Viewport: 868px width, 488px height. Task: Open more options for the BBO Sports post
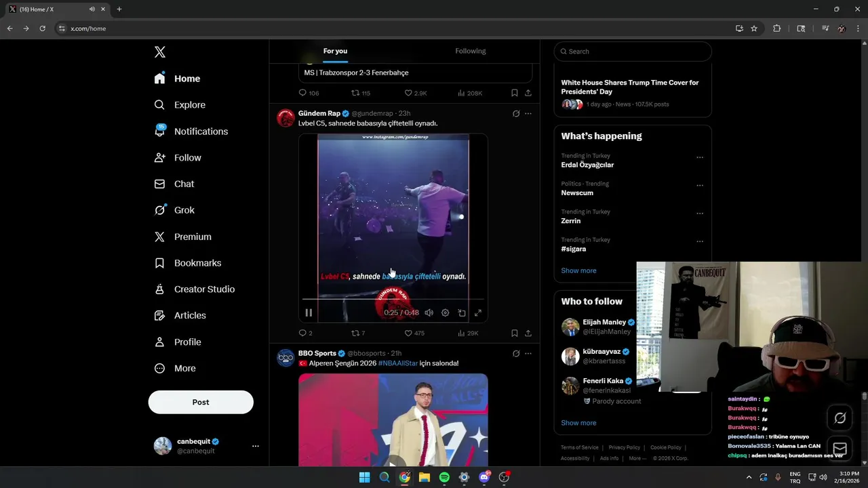click(x=528, y=353)
